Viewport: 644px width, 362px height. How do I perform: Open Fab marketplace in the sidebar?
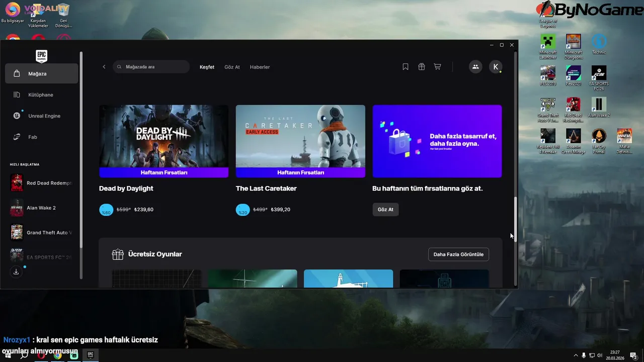click(42, 137)
